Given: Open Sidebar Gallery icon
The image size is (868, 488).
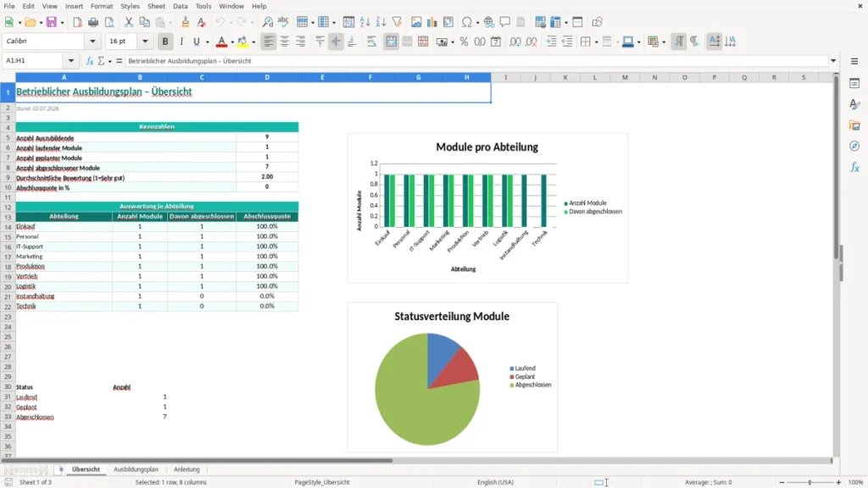Looking at the screenshot, I should (x=854, y=125).
